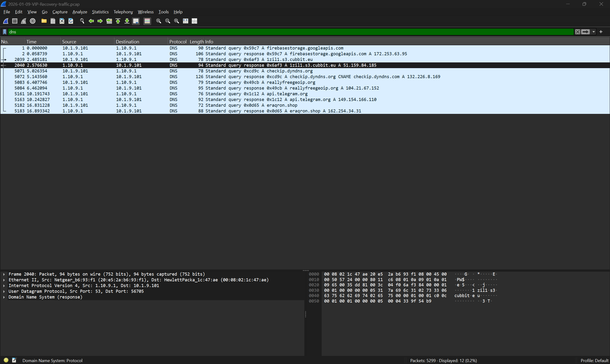Sort by the Destination column header
The image size is (610, 364).
click(141, 42)
